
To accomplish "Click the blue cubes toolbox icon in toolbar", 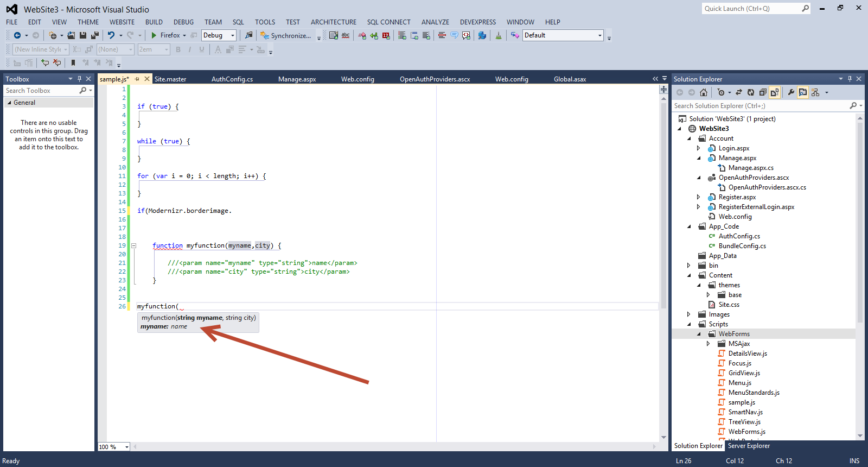I will (x=482, y=35).
